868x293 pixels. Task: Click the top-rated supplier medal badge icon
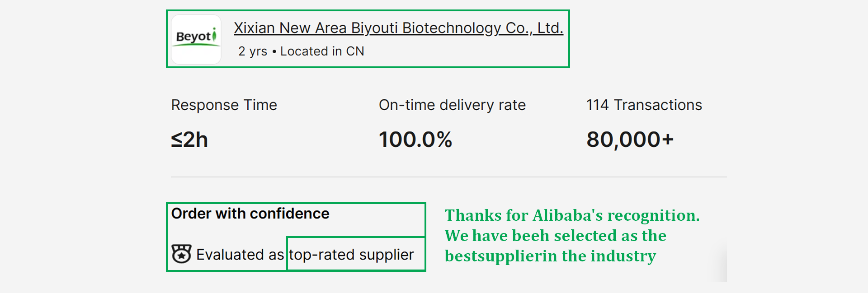(181, 254)
